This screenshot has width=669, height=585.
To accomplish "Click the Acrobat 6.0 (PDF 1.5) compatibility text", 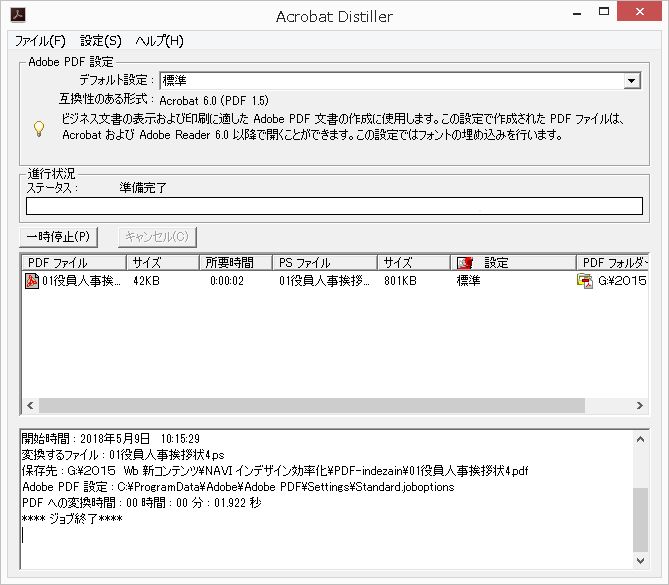I will (214, 101).
